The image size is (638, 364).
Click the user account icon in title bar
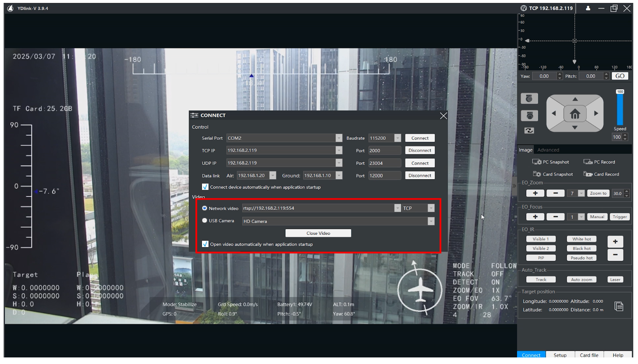(588, 8)
